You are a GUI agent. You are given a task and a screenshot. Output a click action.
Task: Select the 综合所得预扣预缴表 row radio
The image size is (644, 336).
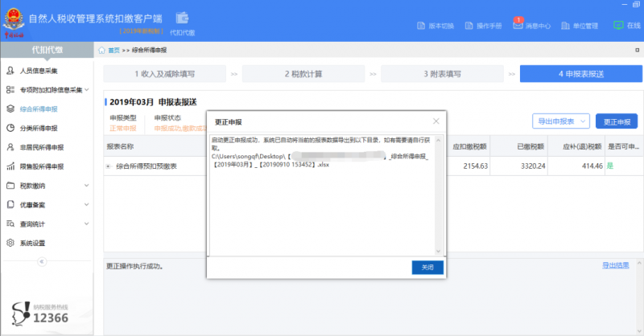click(x=109, y=166)
